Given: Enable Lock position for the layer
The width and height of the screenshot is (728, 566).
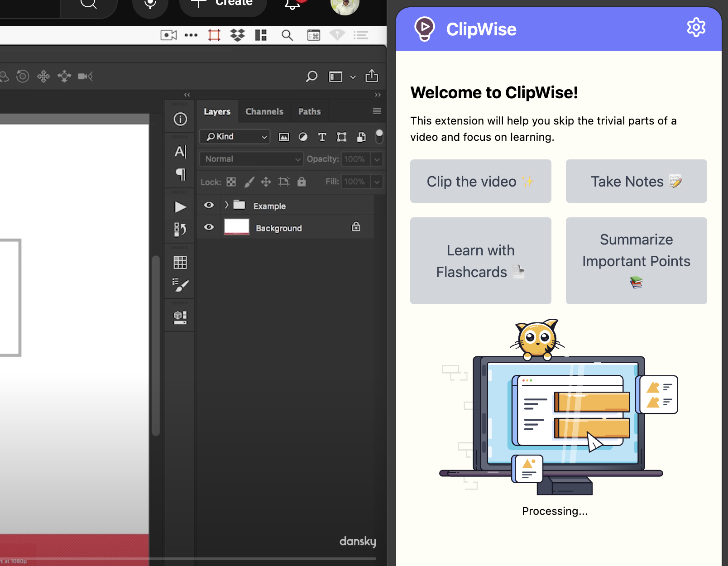Looking at the screenshot, I should click(x=267, y=182).
